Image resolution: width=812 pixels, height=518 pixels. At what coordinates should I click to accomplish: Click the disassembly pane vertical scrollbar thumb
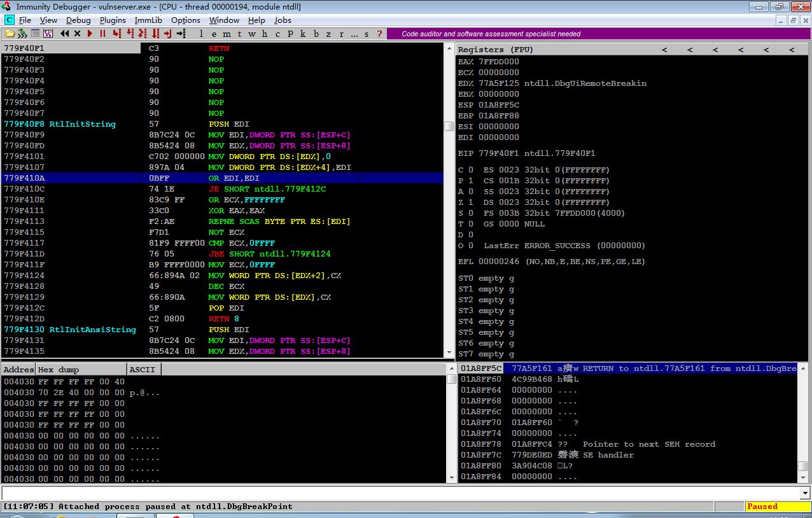[449, 126]
